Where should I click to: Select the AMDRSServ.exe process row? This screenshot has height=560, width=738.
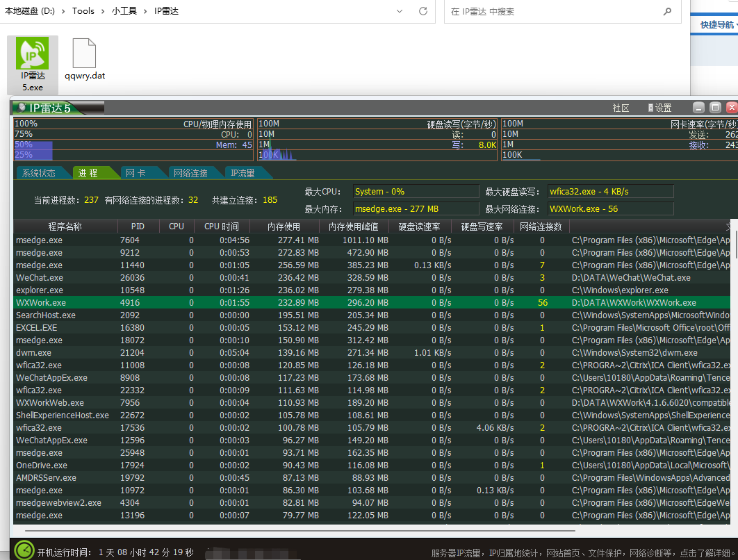click(372, 477)
